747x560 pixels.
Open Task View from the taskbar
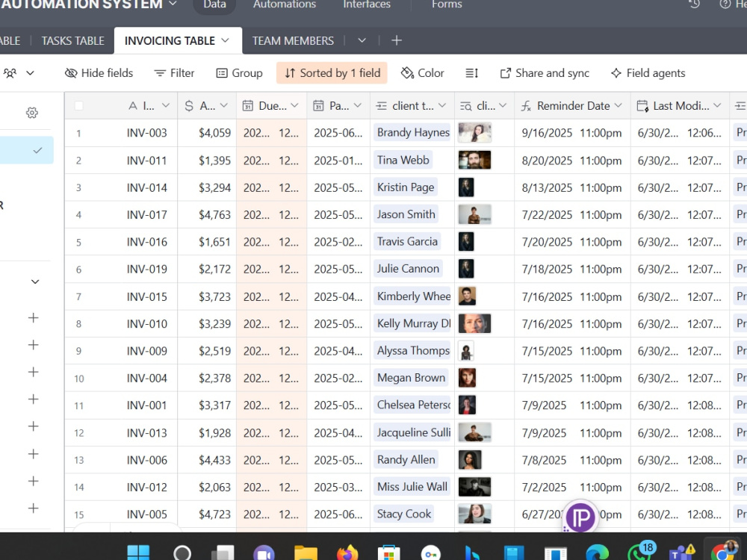[223, 553]
